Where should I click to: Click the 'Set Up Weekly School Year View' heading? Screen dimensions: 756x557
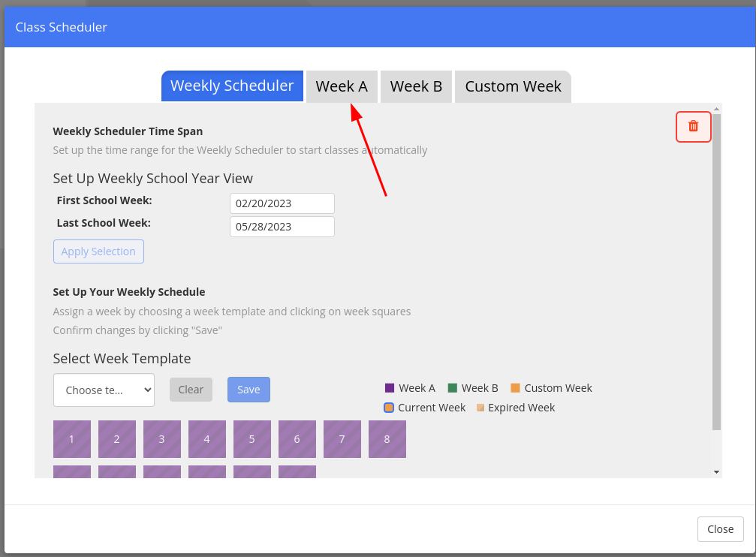point(153,179)
